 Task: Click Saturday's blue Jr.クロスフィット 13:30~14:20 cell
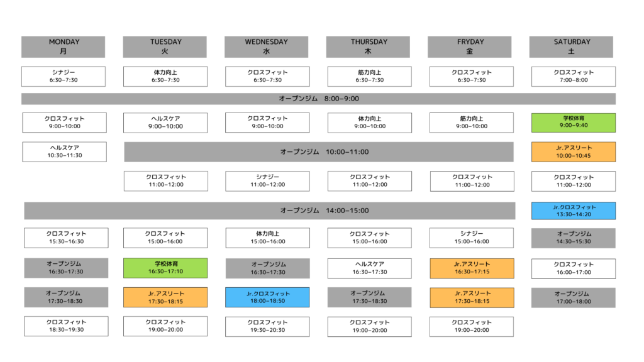(x=573, y=211)
